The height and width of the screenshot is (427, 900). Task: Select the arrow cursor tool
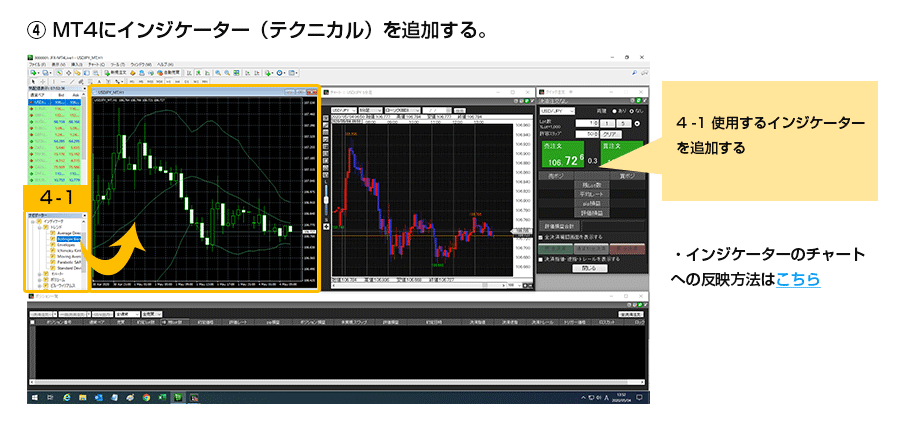pyautogui.click(x=33, y=81)
